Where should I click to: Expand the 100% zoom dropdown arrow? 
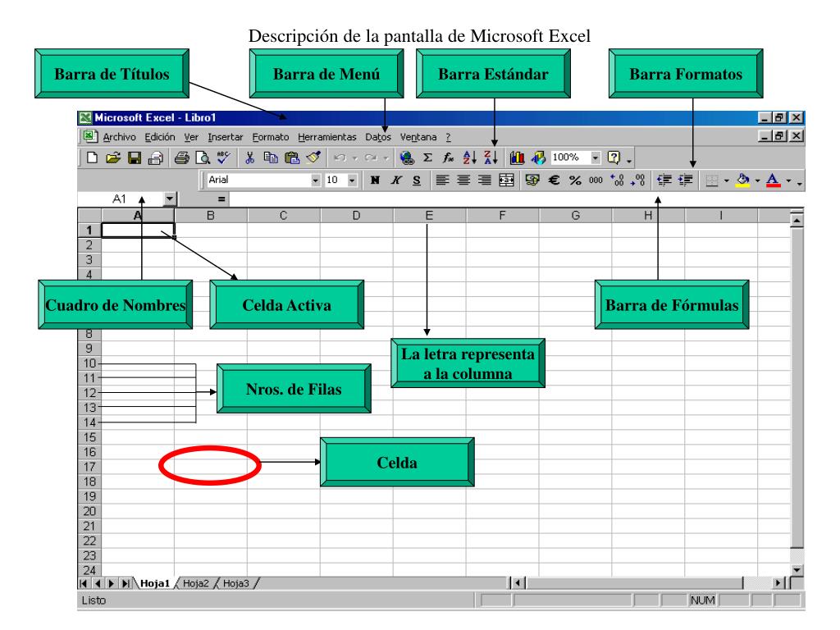(596, 157)
